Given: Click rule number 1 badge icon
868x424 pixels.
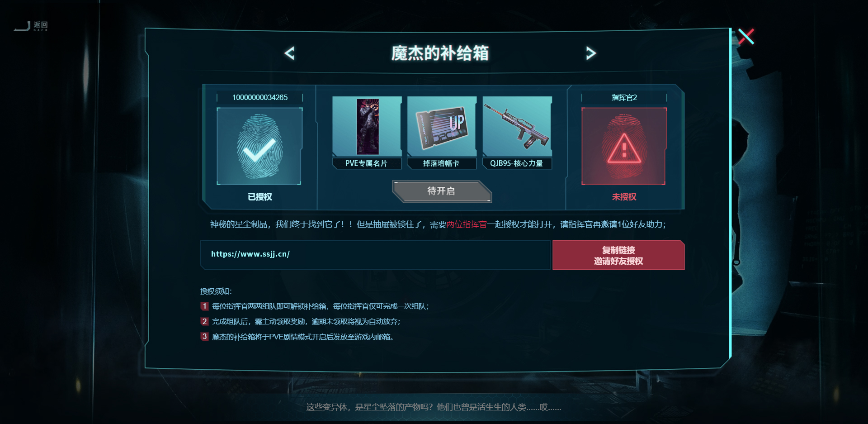Looking at the screenshot, I should click(205, 306).
